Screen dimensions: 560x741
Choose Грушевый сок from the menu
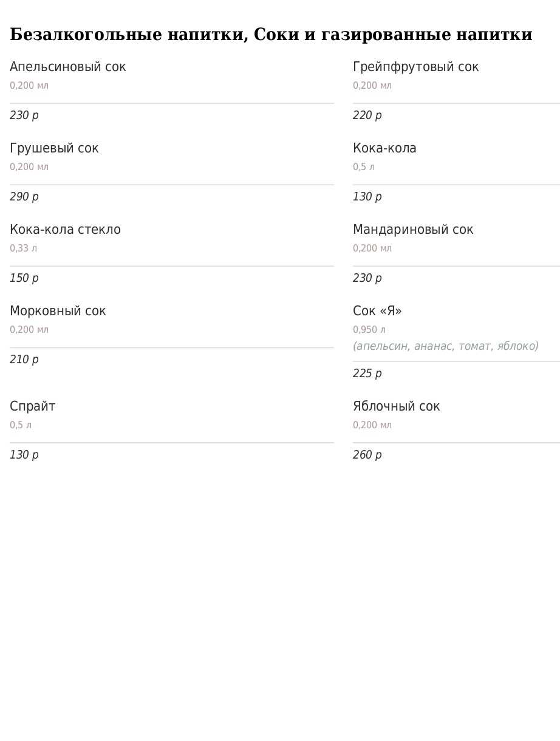54,149
